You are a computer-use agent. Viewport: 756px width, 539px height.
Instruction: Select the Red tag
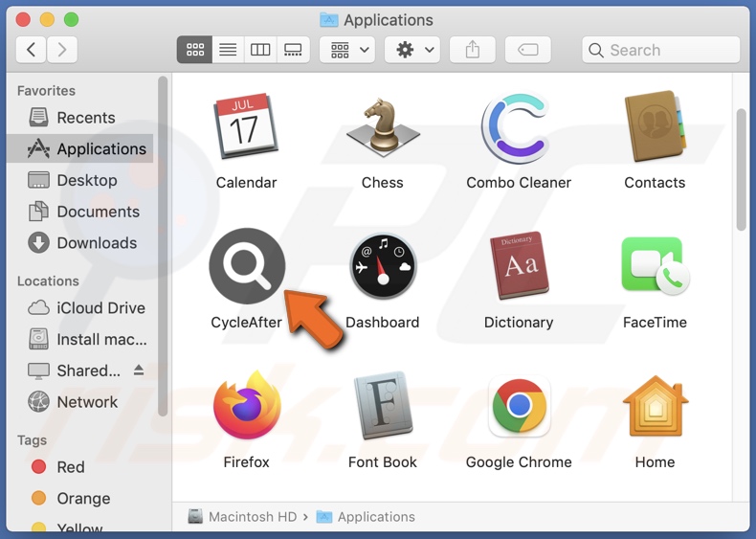(x=80, y=467)
